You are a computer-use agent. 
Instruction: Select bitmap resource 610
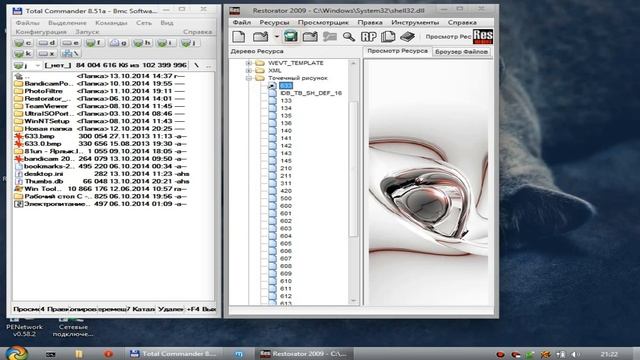tap(286, 281)
